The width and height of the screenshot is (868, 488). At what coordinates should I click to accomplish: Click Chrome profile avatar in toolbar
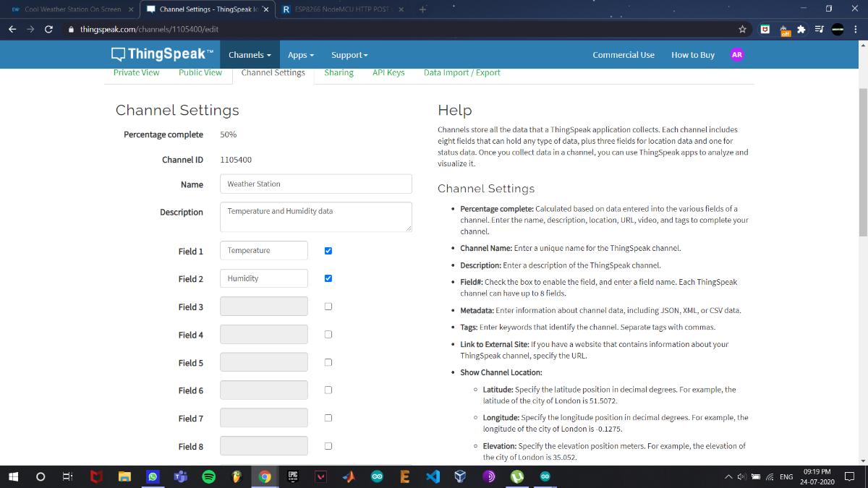click(838, 30)
